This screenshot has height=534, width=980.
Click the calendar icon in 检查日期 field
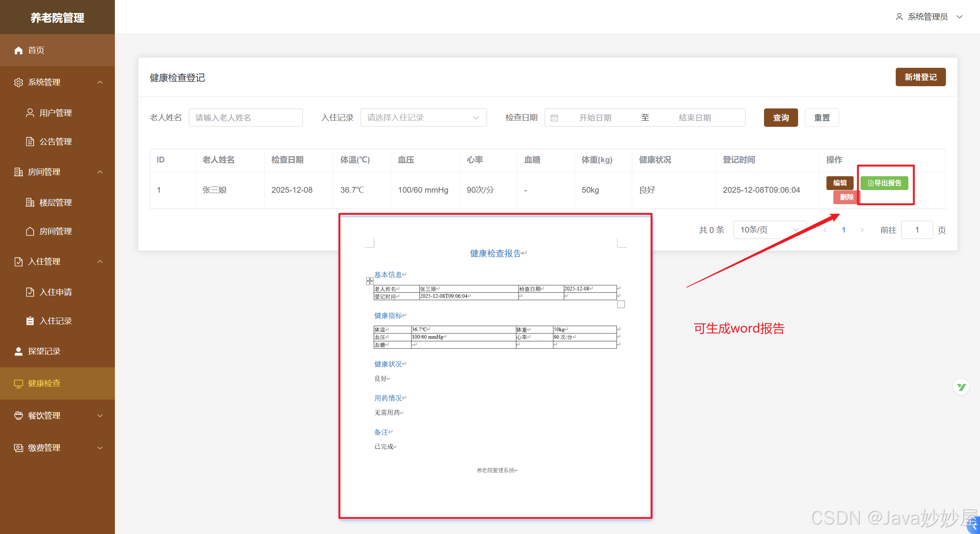554,118
